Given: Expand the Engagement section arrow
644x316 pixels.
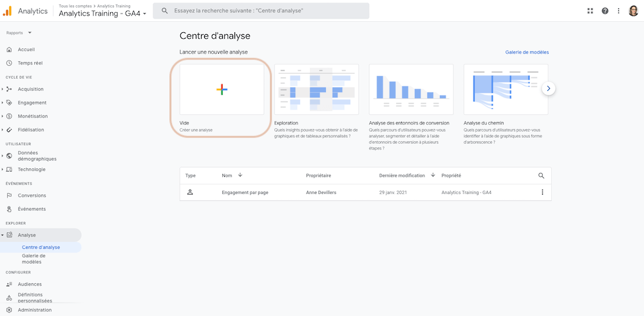Looking at the screenshot, I should 3,103.
